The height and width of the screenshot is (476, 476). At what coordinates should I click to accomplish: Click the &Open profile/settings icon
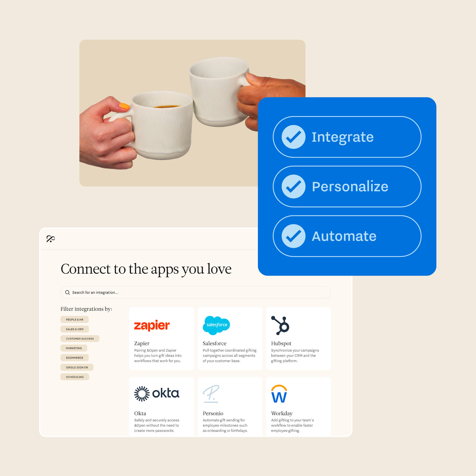51,239
